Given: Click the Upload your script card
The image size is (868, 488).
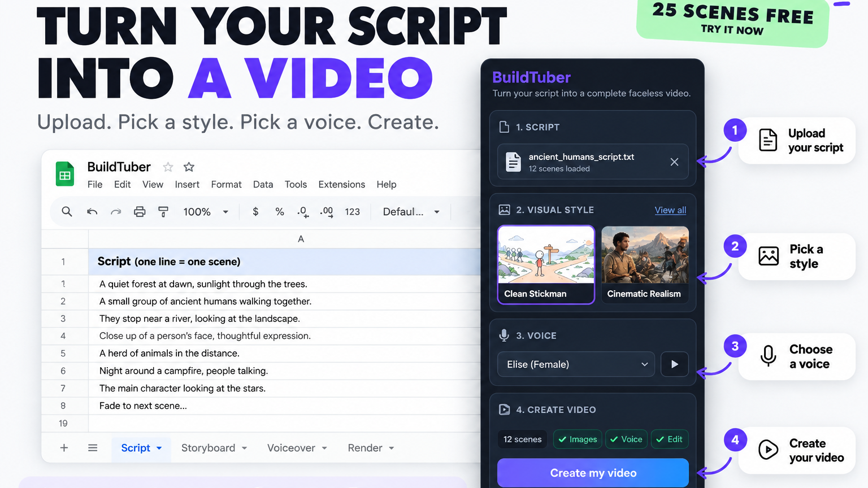Looking at the screenshot, I should tap(797, 141).
